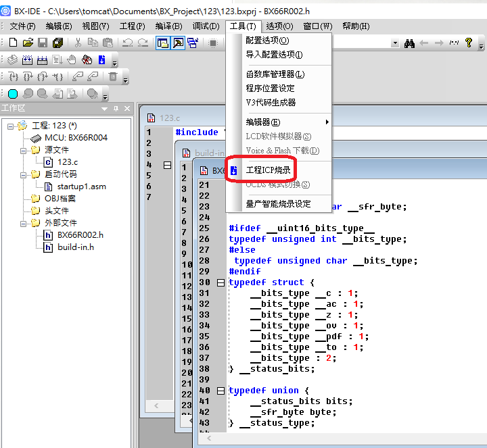The height and width of the screenshot is (448, 487).
Task: Click the stacked layers compile icon
Action: pos(12,59)
